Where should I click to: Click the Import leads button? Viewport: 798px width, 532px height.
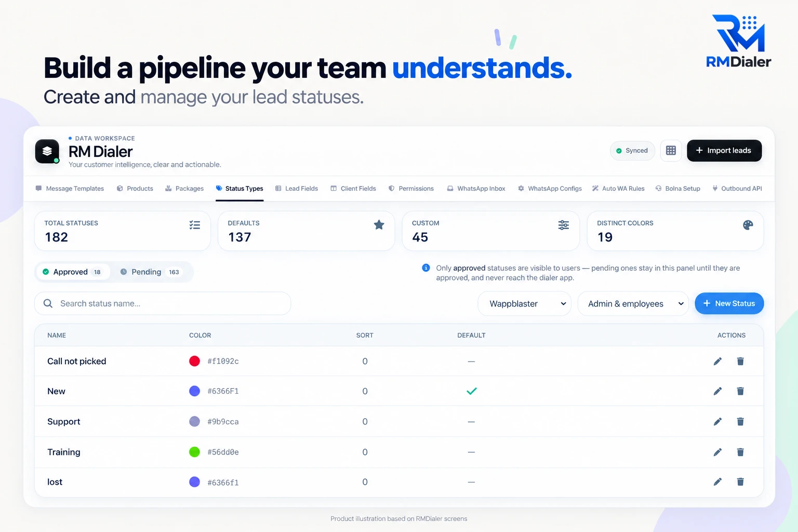pyautogui.click(x=724, y=151)
